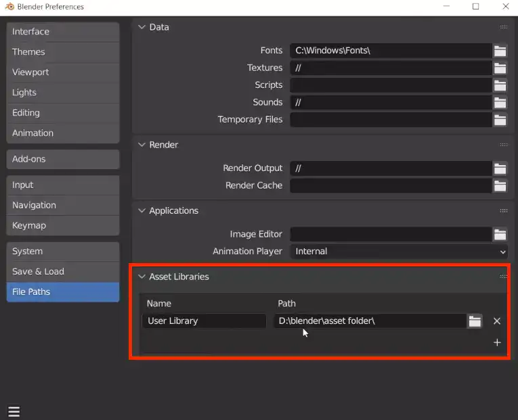Edit the Temporary Files path field

pyautogui.click(x=391, y=120)
